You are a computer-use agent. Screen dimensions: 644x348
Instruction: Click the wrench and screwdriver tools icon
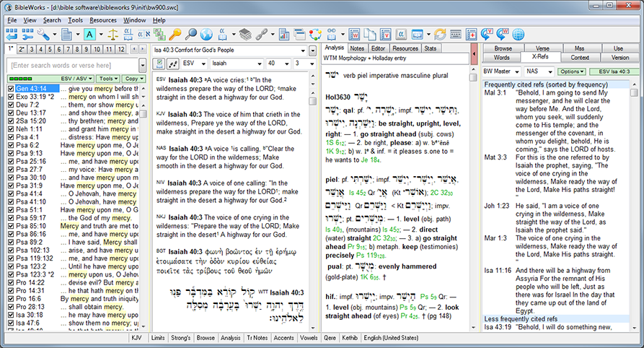[x=43, y=34]
